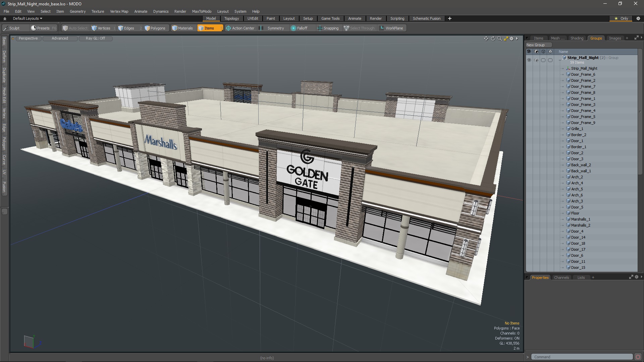Screen dimensions: 644x362
Task: Add a new tab in Groups panel
Action: pos(627,38)
